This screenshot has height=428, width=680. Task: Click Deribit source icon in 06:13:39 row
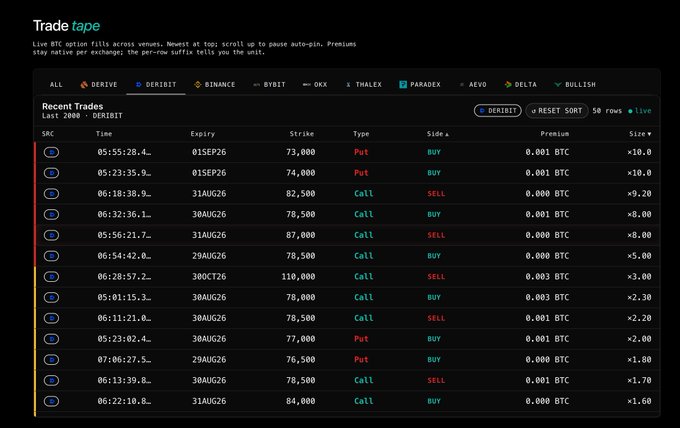(x=51, y=381)
